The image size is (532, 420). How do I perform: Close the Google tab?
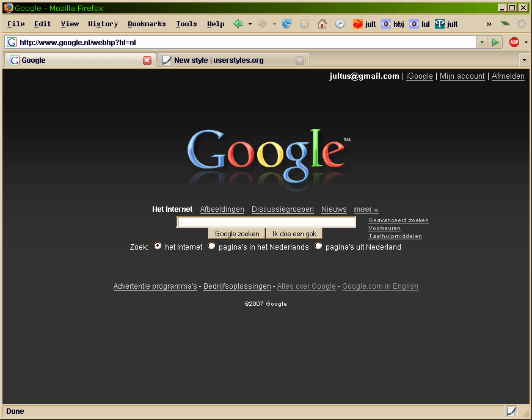click(147, 60)
